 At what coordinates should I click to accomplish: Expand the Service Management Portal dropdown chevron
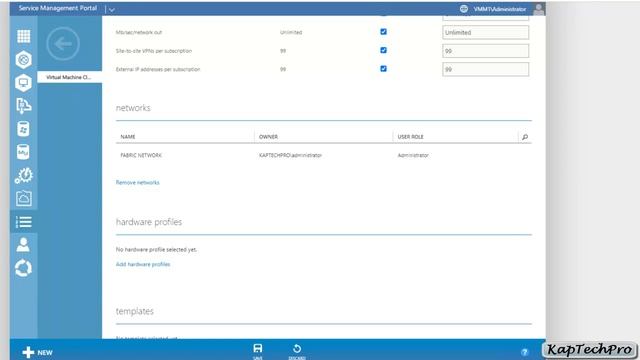pos(111,9)
